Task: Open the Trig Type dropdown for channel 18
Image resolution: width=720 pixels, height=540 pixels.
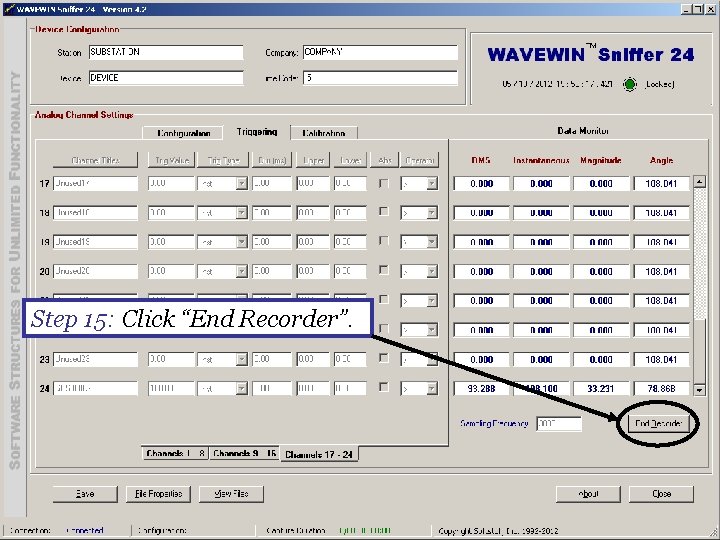Action: click(x=242, y=213)
